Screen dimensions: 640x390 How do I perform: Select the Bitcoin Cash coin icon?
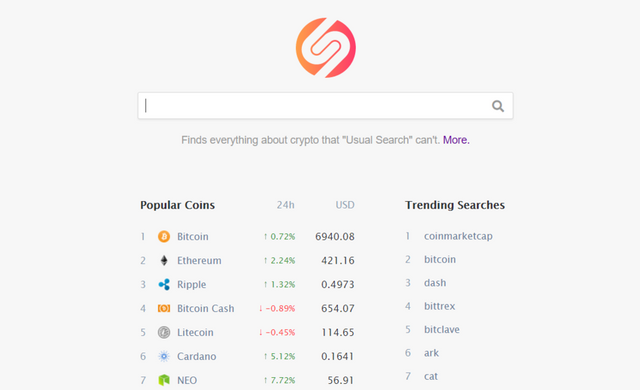[164, 308]
